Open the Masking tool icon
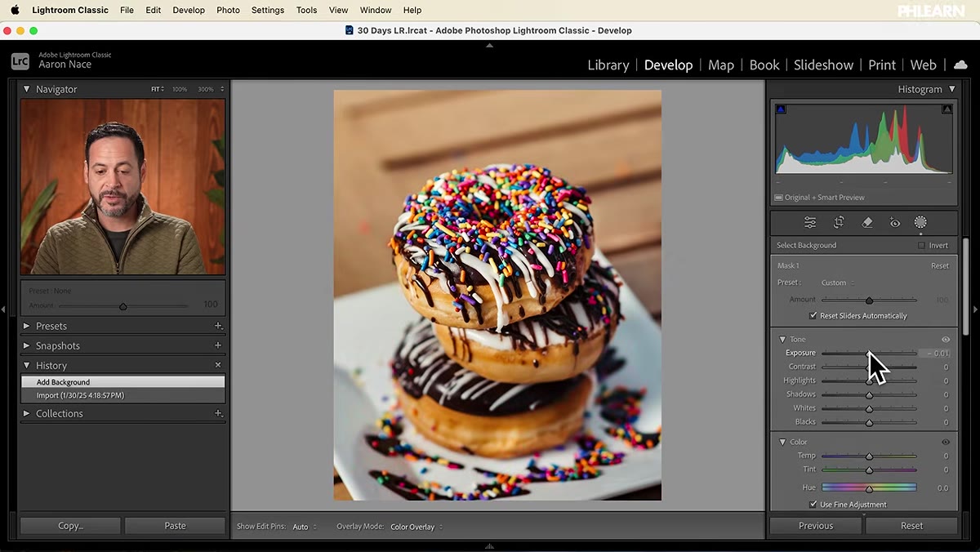 pyautogui.click(x=920, y=222)
